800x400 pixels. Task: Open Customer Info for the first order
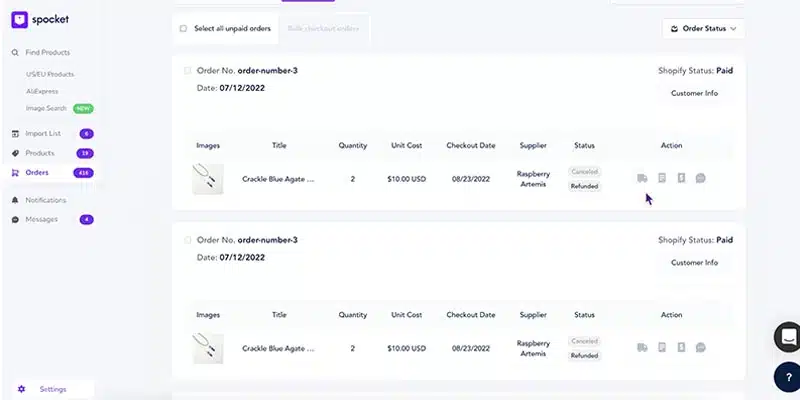click(694, 93)
